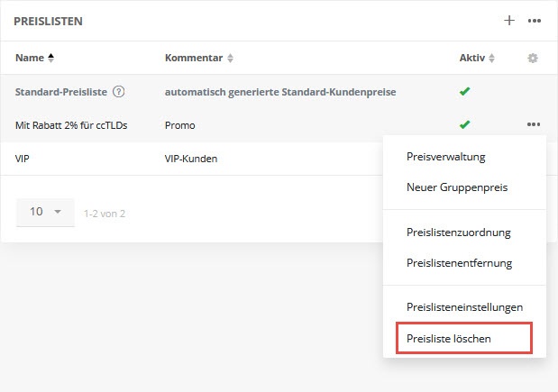Open the Standard-Preisliste entry

tap(61, 92)
